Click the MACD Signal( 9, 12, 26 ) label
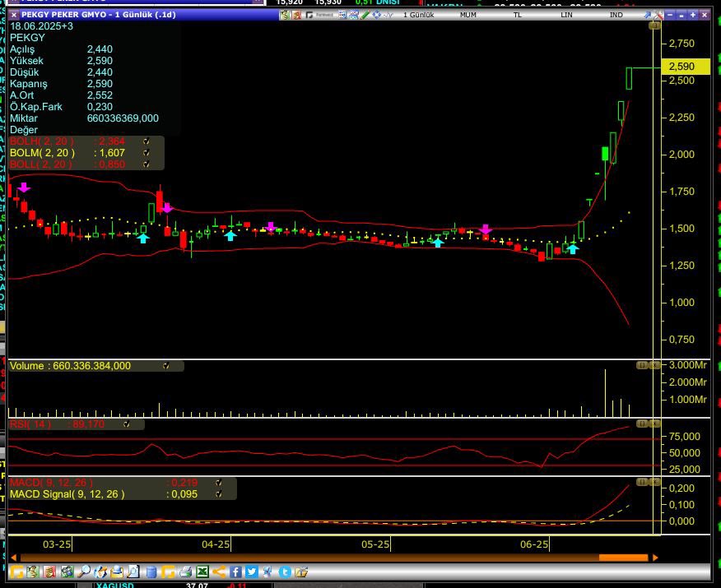 (x=67, y=494)
